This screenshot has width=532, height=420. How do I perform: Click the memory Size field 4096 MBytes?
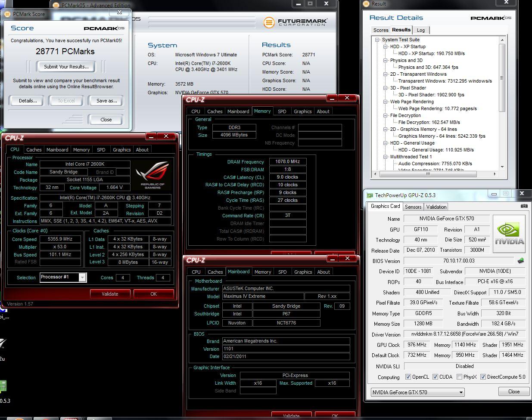tap(234, 135)
